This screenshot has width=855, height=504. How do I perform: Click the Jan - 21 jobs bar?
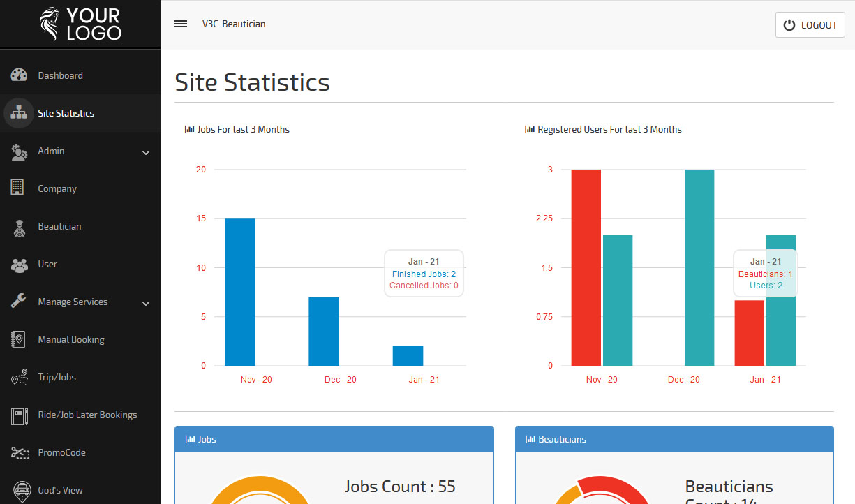408,355
